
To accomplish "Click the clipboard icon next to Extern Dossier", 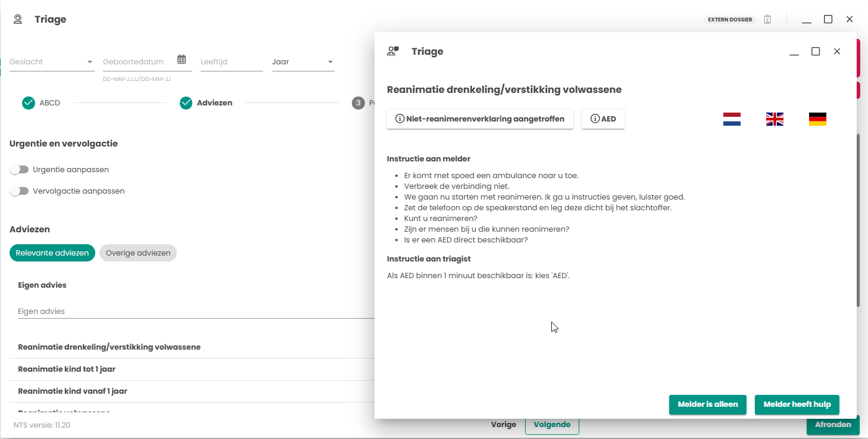I will (767, 20).
